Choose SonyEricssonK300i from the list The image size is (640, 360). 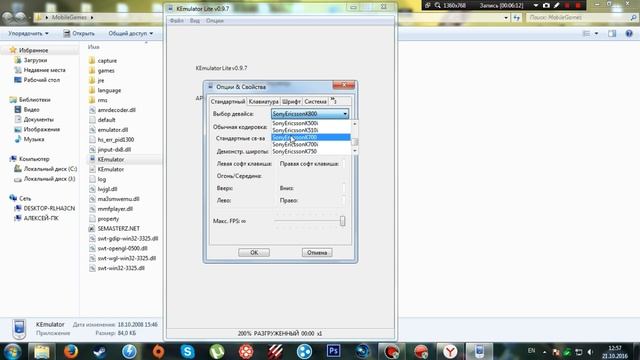(x=311, y=123)
